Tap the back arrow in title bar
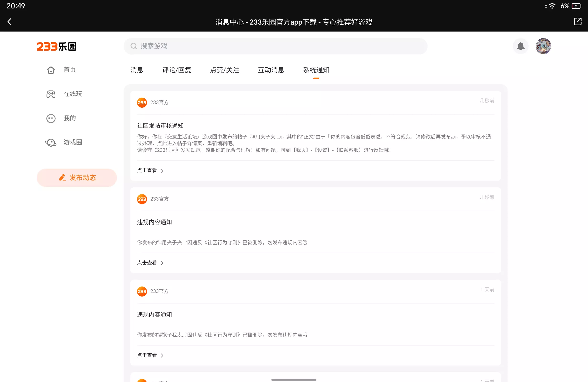Viewport: 588px width, 382px height. click(9, 22)
